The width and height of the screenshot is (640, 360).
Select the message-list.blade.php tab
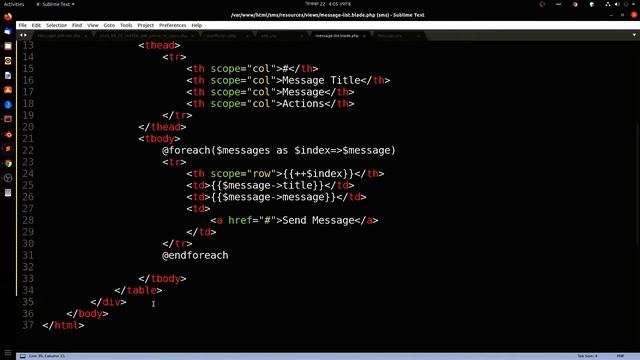click(x=337, y=36)
